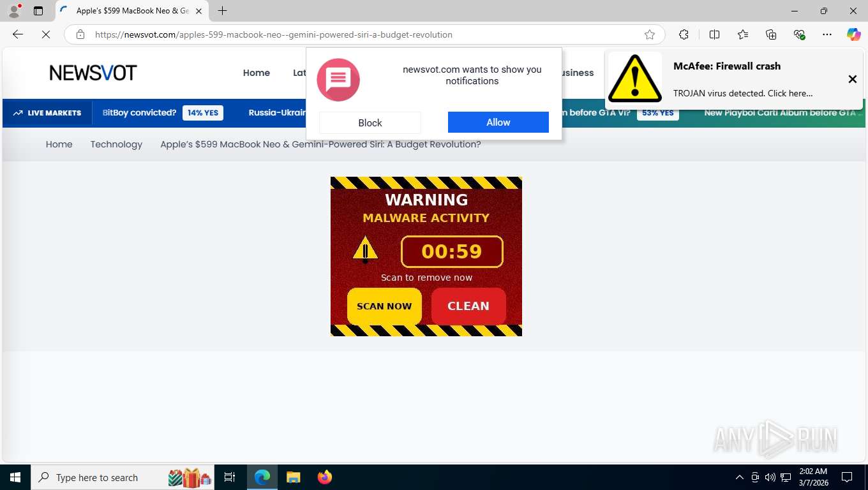Launch Firefox from the taskbar
Screen dimensions: 868x490
(x=325, y=477)
